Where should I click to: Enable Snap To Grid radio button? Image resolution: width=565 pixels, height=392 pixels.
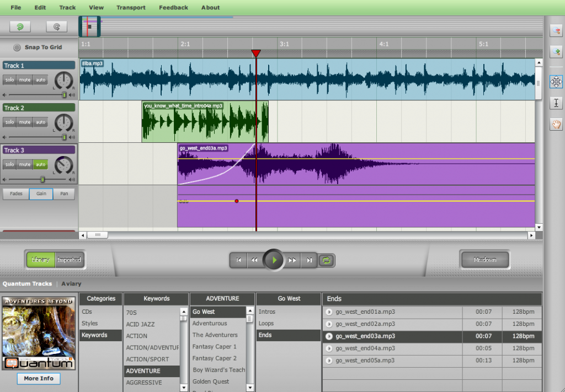click(17, 47)
